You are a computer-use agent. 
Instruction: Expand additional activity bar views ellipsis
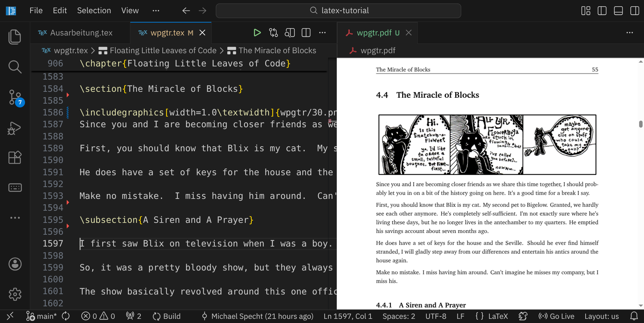coord(15,218)
